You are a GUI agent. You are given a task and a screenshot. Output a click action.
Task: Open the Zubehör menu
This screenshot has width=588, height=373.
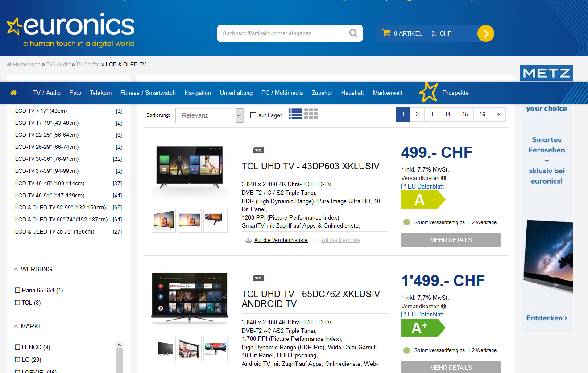[322, 93]
